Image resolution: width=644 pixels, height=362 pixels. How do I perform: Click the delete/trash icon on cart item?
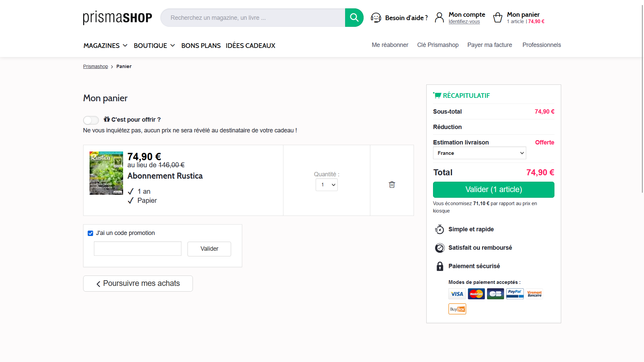391,185
